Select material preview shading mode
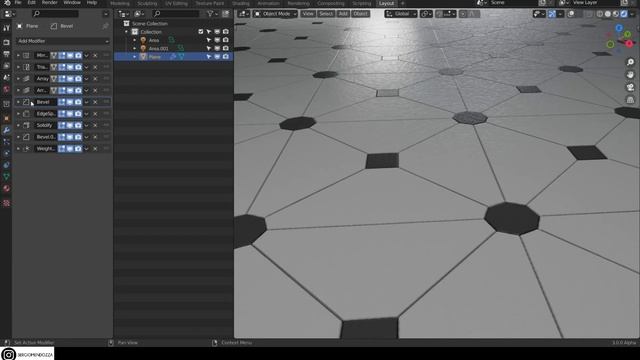The height and width of the screenshot is (360, 640). tap(616, 14)
